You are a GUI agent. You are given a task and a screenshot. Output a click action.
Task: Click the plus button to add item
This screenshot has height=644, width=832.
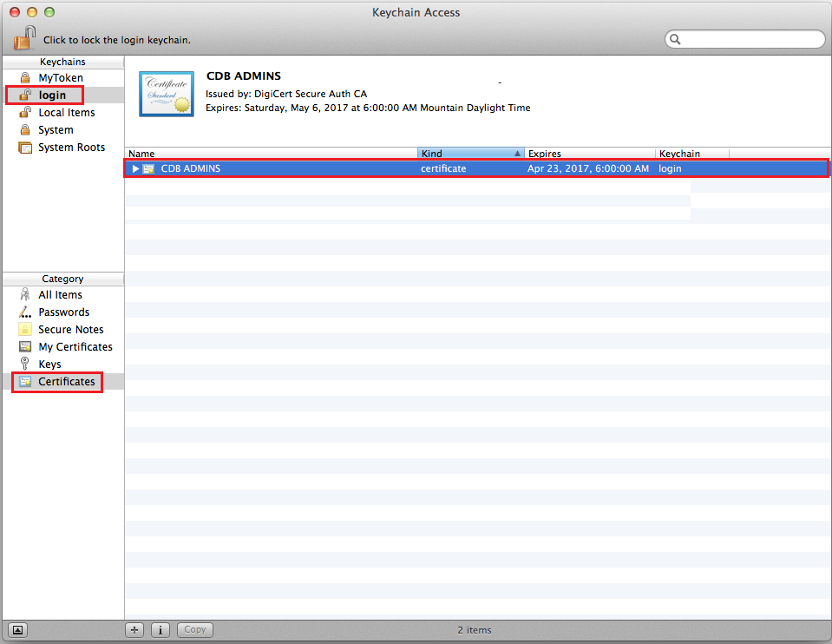[x=134, y=630]
